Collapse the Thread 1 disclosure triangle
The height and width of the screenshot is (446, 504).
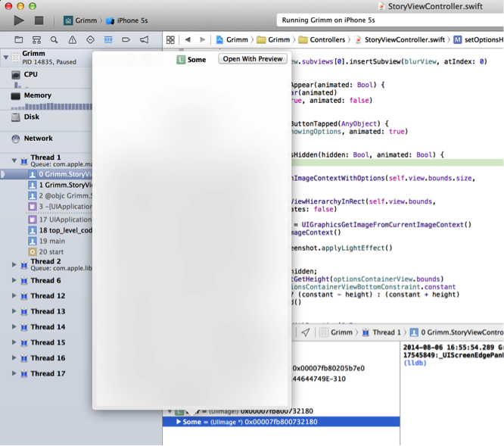pyautogui.click(x=14, y=161)
